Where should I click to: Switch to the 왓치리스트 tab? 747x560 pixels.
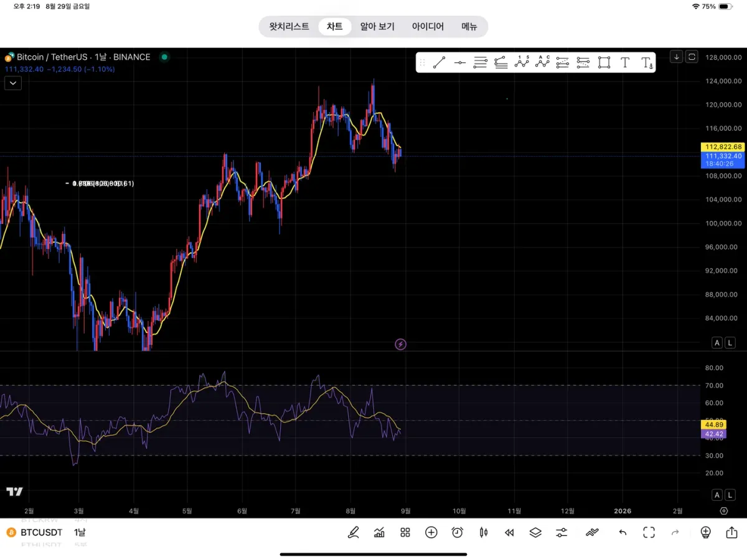(x=289, y=27)
